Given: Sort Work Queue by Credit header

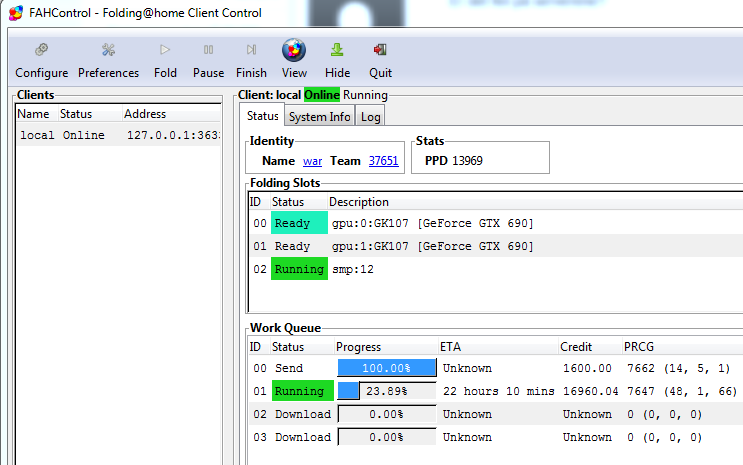Looking at the screenshot, I should 590,347.
